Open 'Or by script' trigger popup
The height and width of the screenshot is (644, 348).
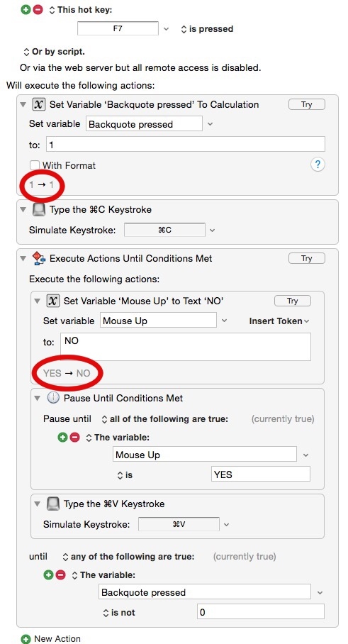54,52
